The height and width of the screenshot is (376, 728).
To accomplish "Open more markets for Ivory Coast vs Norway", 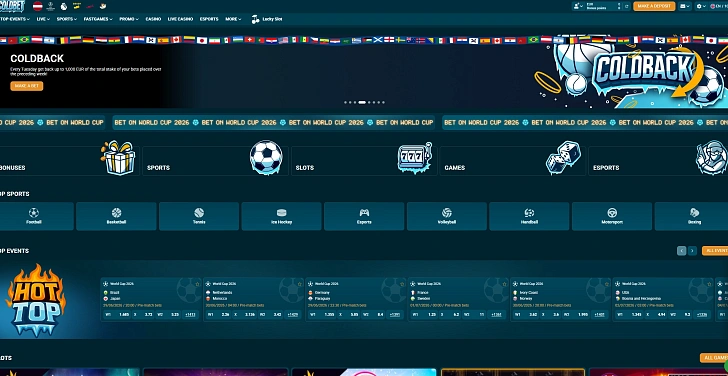I will tap(599, 315).
